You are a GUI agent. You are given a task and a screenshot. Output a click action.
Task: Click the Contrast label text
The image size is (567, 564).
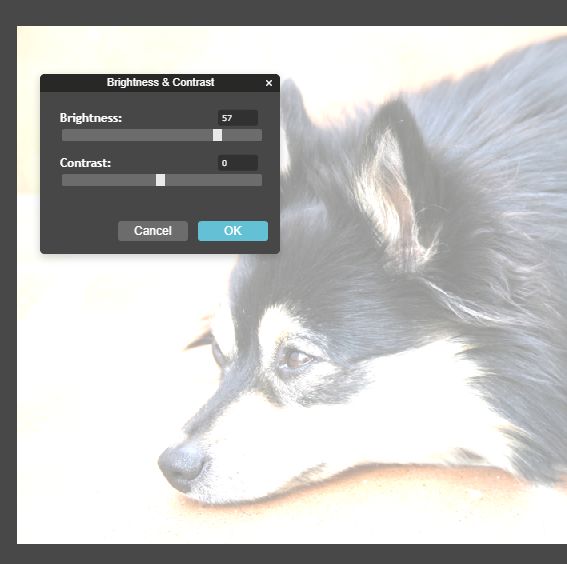click(85, 163)
